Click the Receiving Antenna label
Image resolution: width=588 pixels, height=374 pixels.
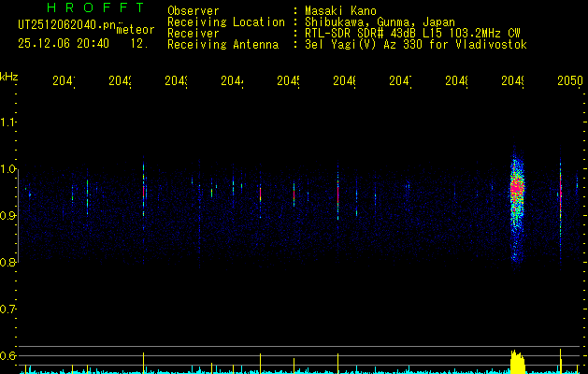click(222, 45)
